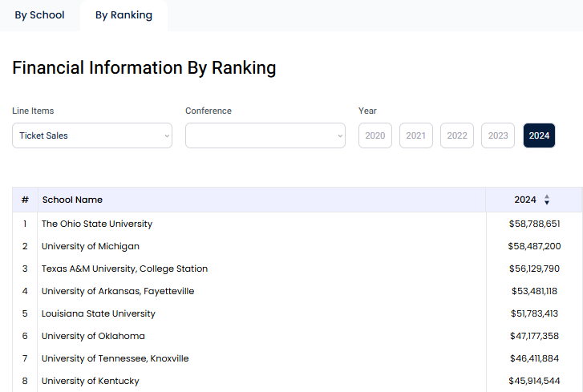Click the # column header
Image resolution: width=583 pixels, height=392 pixels.
pos(25,200)
